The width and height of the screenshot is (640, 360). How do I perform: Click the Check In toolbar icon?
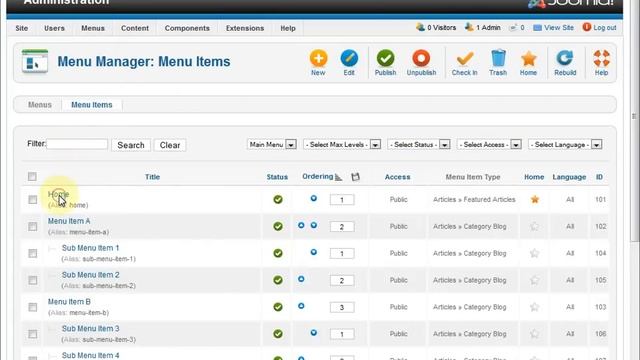(x=464, y=58)
